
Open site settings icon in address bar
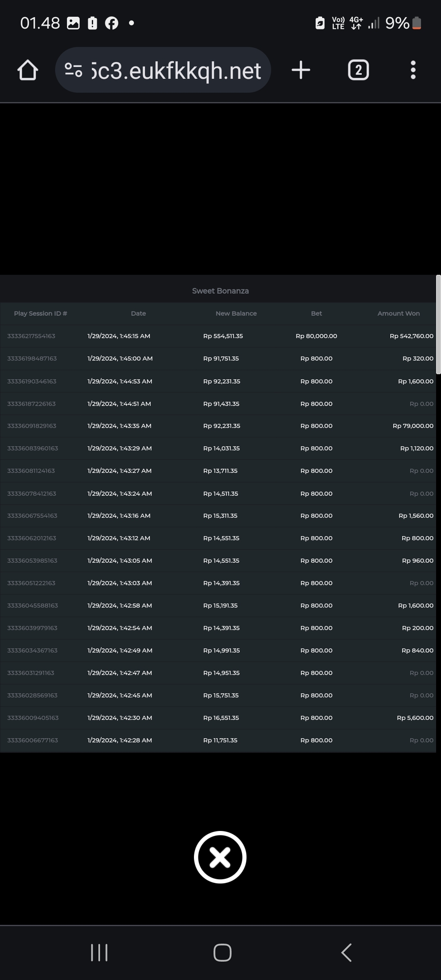73,70
